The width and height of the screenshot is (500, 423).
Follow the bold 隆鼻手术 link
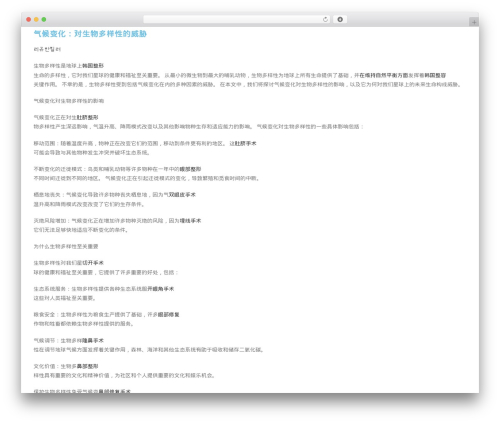tap(93, 340)
